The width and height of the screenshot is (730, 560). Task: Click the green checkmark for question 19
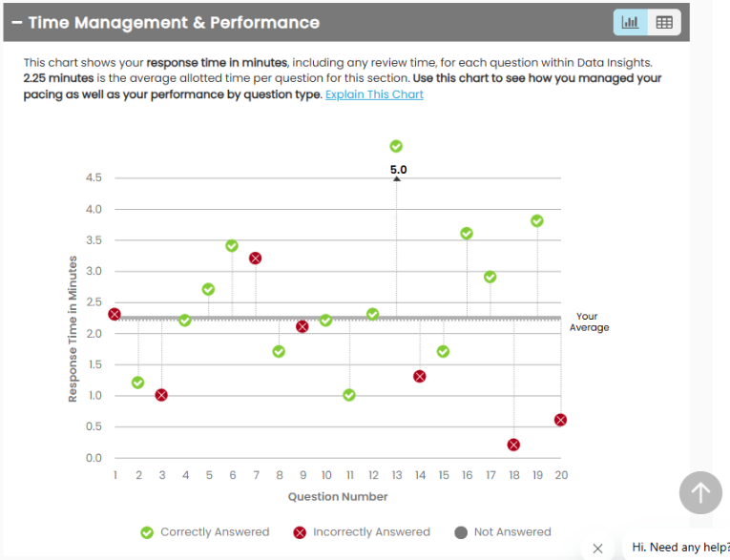pos(537,220)
